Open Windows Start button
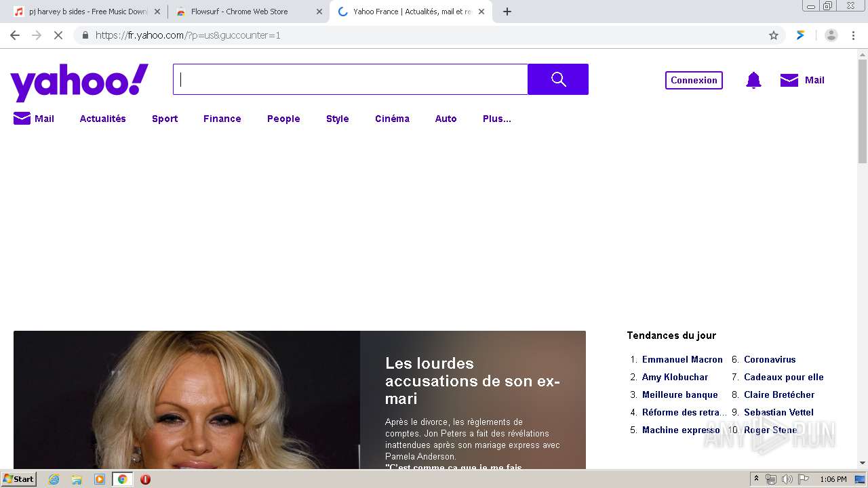The width and height of the screenshot is (868, 488). [18, 479]
